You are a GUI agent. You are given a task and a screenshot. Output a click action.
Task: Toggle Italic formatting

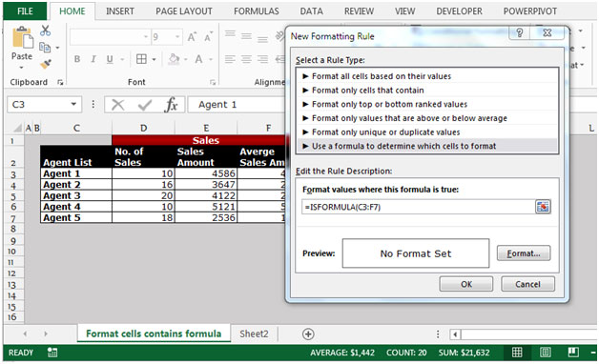(93, 59)
